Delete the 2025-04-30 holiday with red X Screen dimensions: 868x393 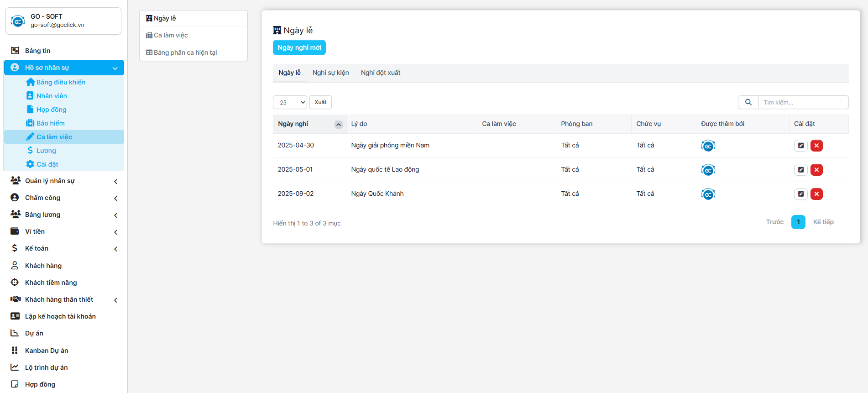point(816,146)
